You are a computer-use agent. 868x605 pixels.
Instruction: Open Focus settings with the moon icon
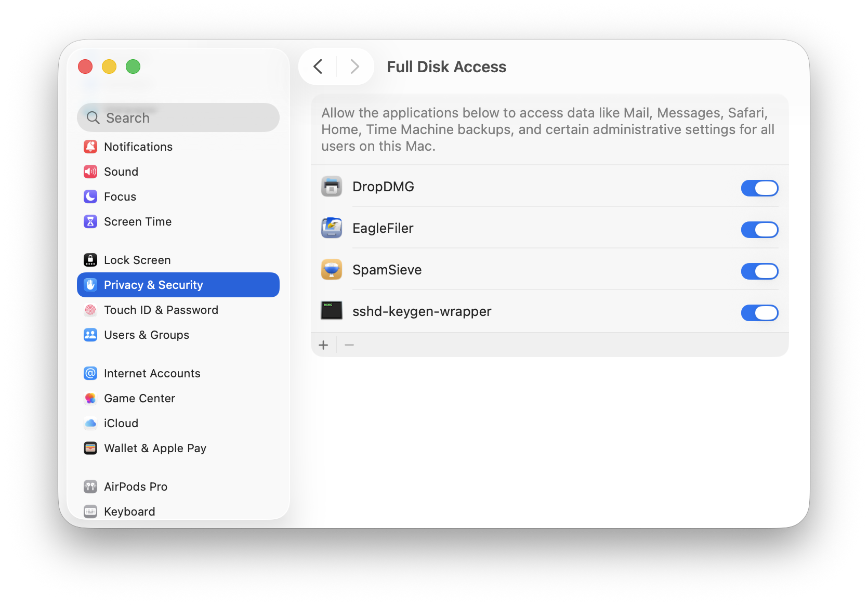pyautogui.click(x=90, y=196)
